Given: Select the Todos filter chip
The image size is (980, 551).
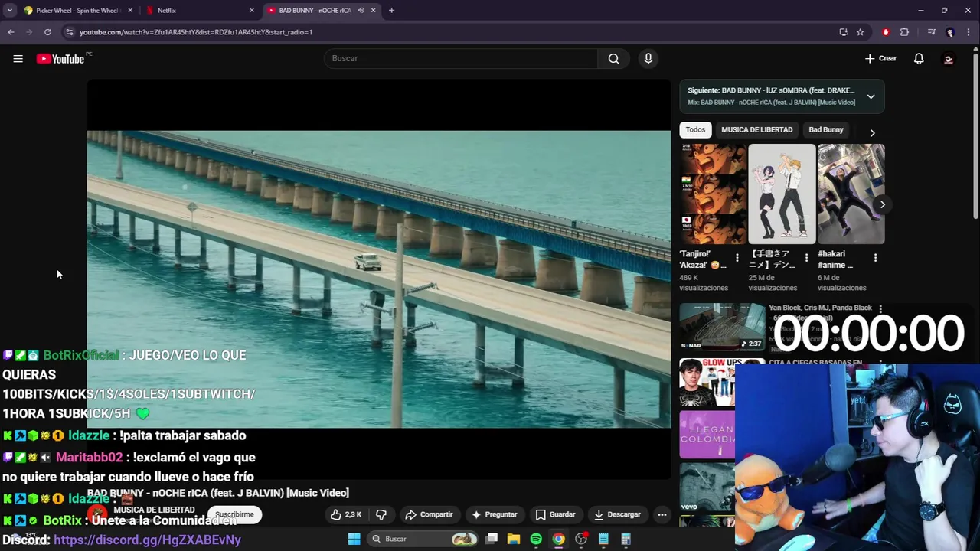Looking at the screenshot, I should coord(695,129).
